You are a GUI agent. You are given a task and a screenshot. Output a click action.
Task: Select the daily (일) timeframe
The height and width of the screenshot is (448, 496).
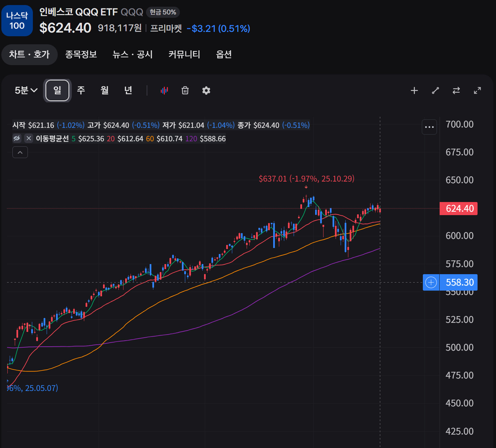pos(57,90)
